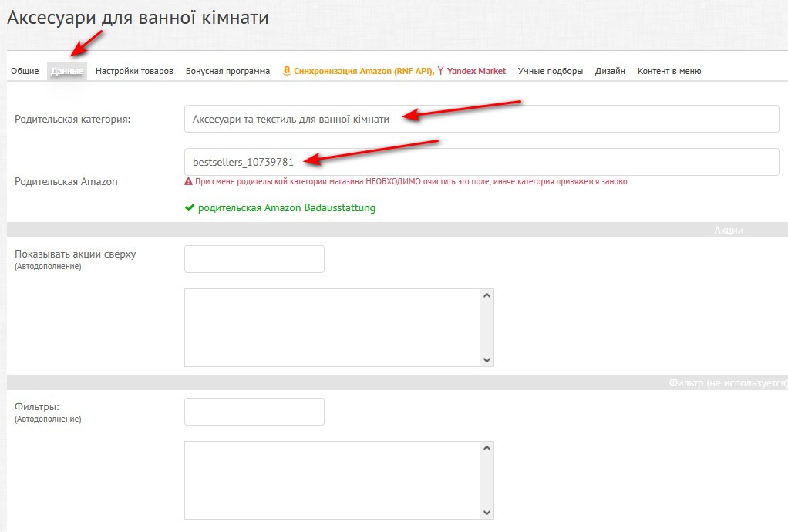The width and height of the screenshot is (788, 532).
Task: Open the Настройки товаров tab
Action: pos(134,71)
